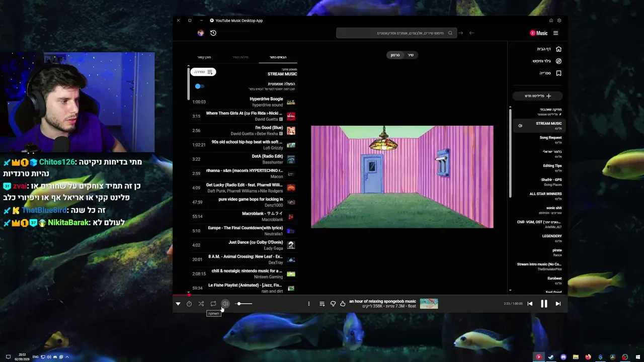This screenshot has width=644, height=362.
Task: Click the home icon in the title bar
Action: pyautogui.click(x=551, y=21)
